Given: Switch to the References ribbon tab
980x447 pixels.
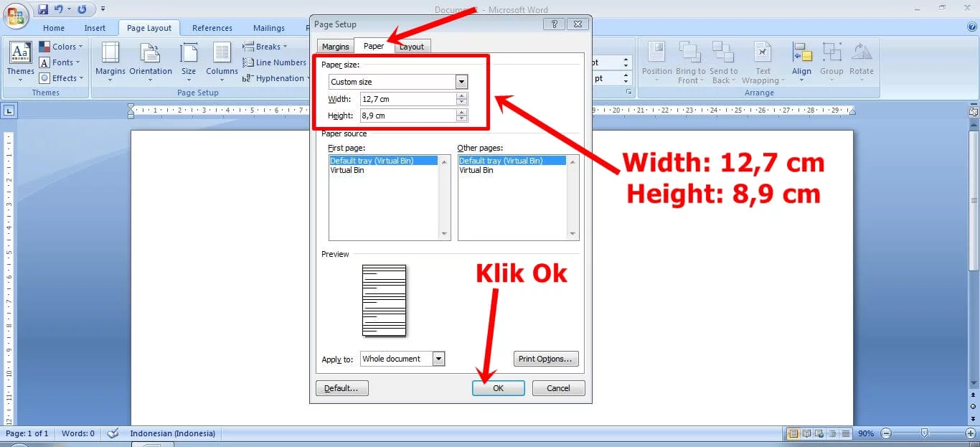Looking at the screenshot, I should [212, 28].
